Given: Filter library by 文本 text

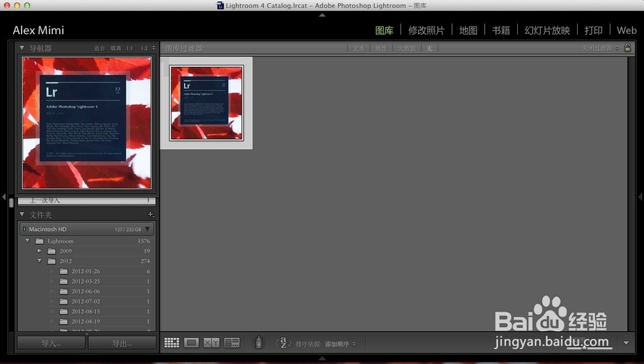Looking at the screenshot, I should pos(359,48).
